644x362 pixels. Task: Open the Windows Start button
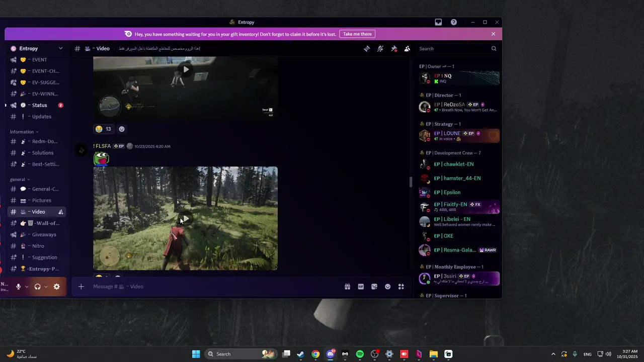(196, 354)
